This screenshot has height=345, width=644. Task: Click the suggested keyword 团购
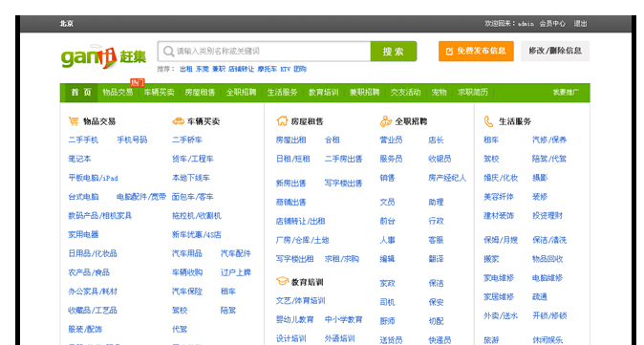[x=300, y=69]
